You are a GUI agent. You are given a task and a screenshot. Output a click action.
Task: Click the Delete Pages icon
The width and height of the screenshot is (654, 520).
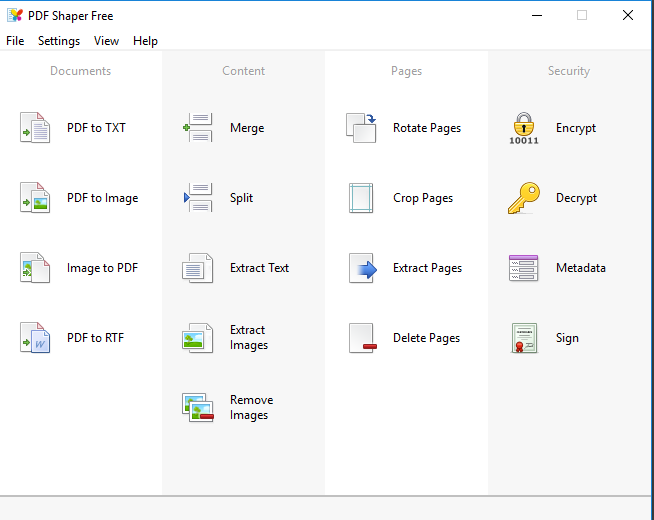coord(363,338)
